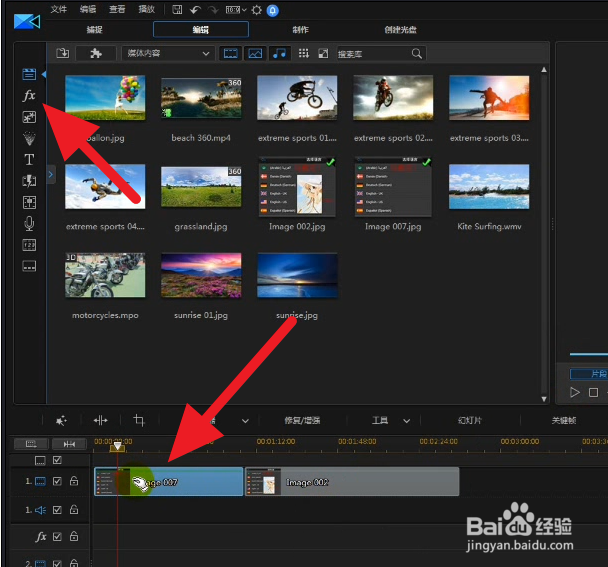The image size is (608, 567).
Task: Click the search magnifier icon
Action: (x=416, y=54)
